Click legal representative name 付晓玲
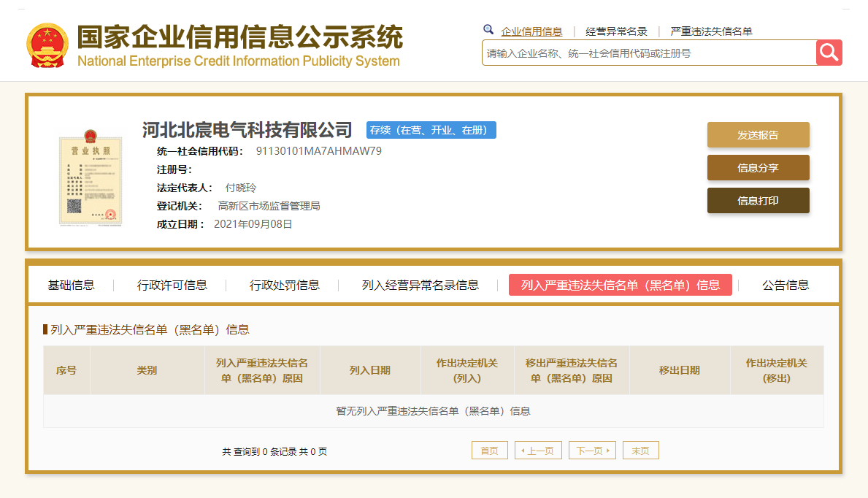The image size is (868, 498). [x=241, y=188]
